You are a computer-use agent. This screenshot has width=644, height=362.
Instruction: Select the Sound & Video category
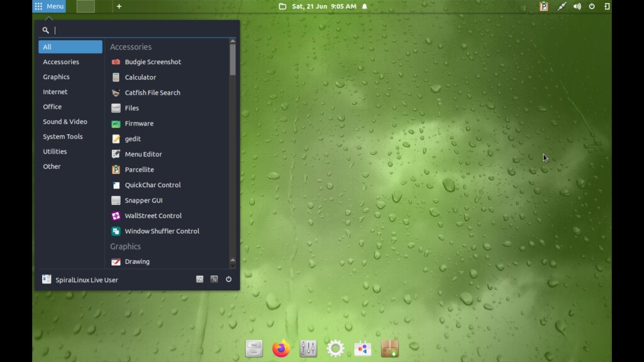tap(65, 122)
